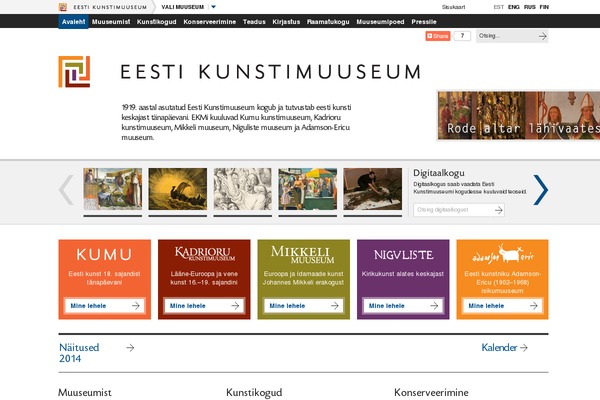Open the Raamatukogu menu item
The image size is (600, 400).
pyautogui.click(x=328, y=22)
